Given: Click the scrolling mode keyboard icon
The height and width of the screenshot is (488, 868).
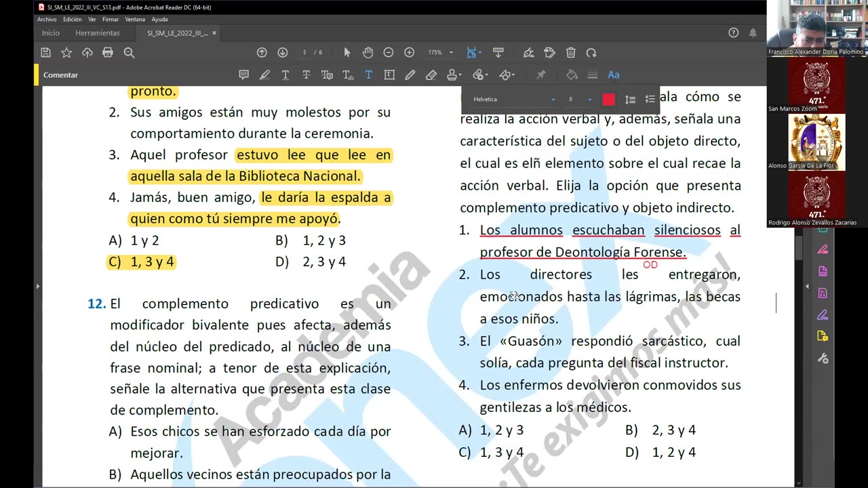Looking at the screenshot, I should tap(498, 53).
